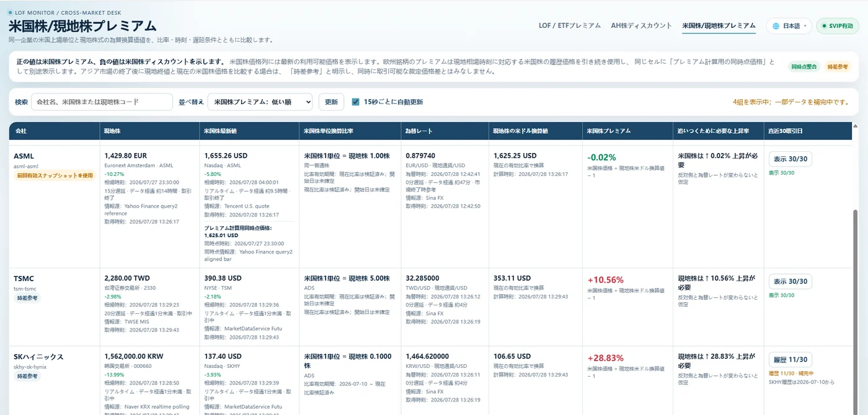This screenshot has height=415, width=868.
Task: Click the -0.02% premium value
Action: [601, 157]
